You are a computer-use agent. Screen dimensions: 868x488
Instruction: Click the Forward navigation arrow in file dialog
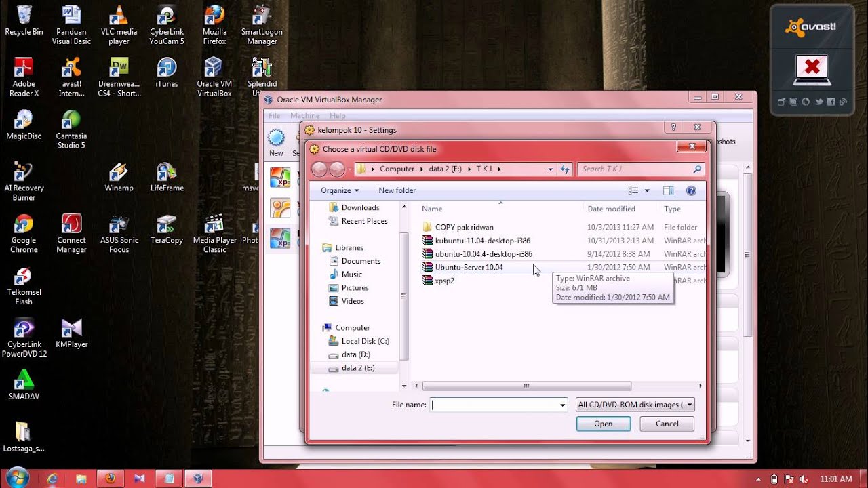pyautogui.click(x=337, y=169)
